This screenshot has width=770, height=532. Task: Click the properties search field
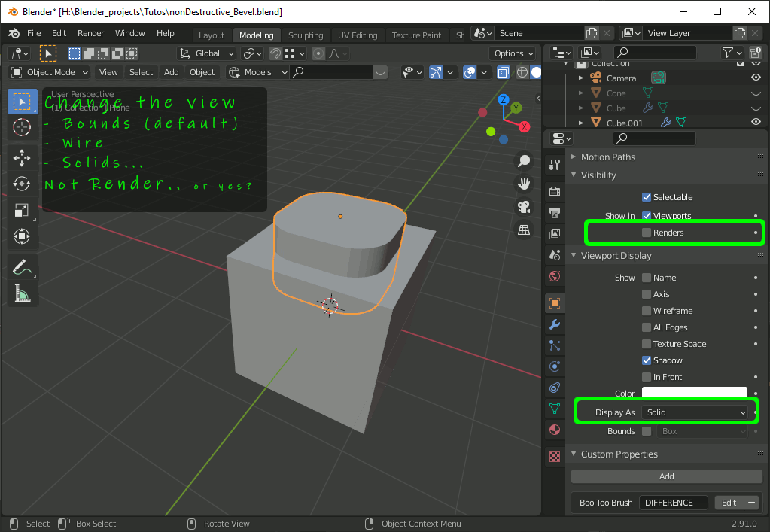[654, 138]
